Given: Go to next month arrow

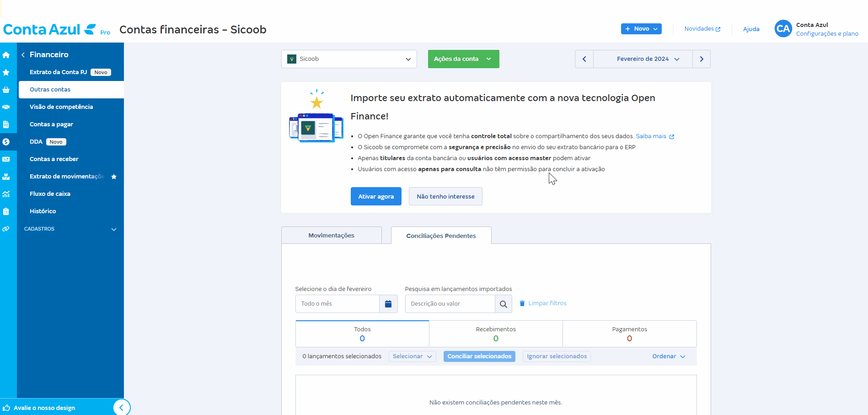Looking at the screenshot, I should (x=702, y=59).
